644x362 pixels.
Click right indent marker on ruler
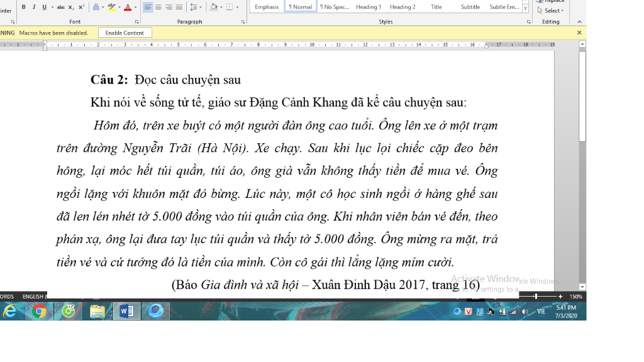coord(486,45)
